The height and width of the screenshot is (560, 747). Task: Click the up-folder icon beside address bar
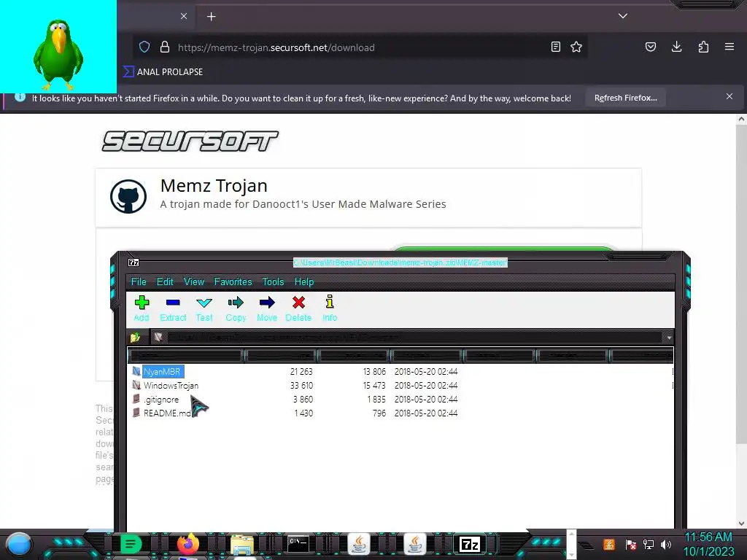coord(135,337)
